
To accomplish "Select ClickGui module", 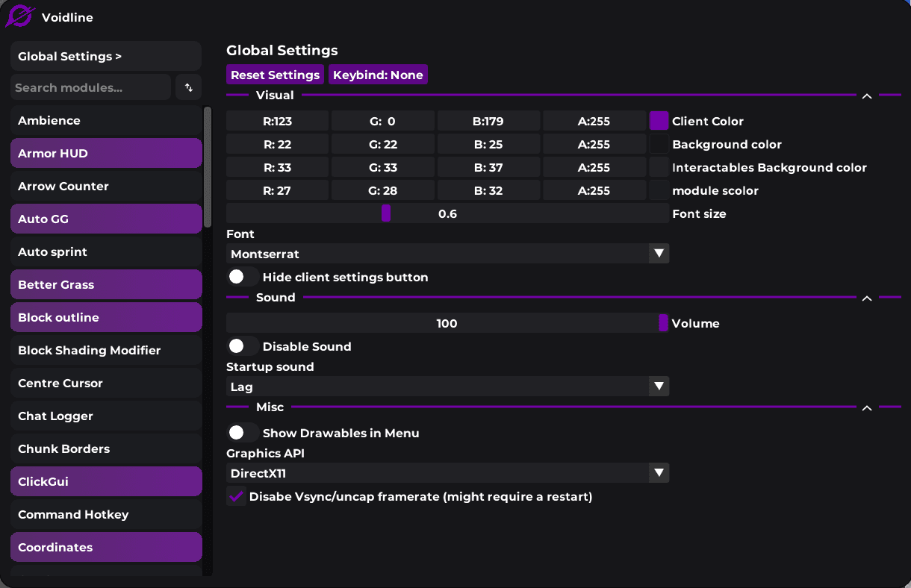I will [106, 481].
